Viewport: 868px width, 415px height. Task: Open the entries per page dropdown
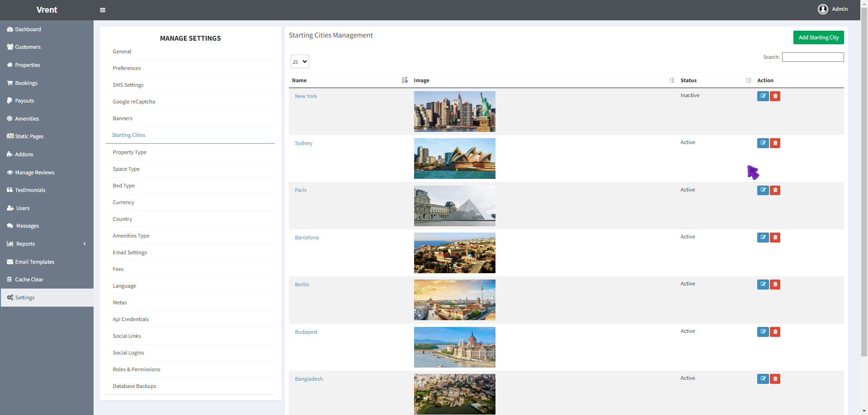[x=300, y=62]
